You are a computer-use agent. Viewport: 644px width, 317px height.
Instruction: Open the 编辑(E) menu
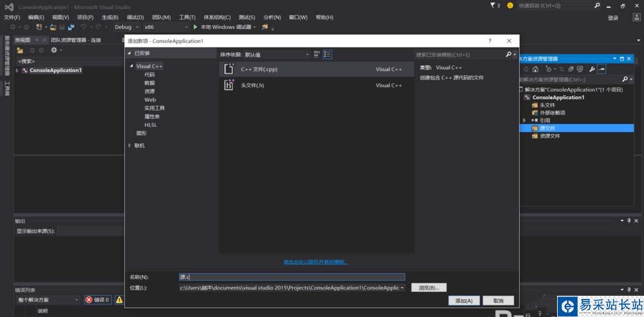point(36,17)
